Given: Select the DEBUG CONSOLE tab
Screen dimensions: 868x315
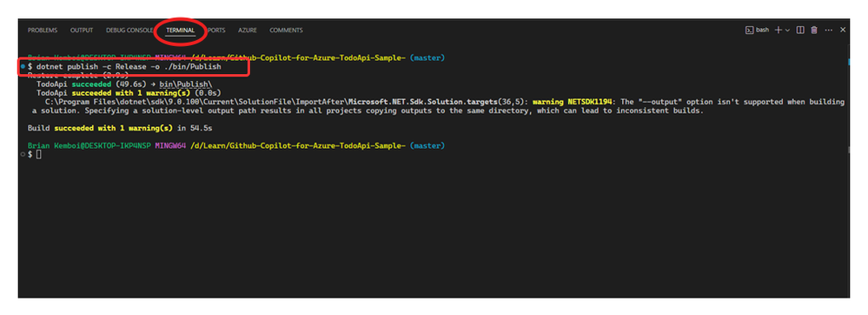Looking at the screenshot, I should tap(129, 30).
